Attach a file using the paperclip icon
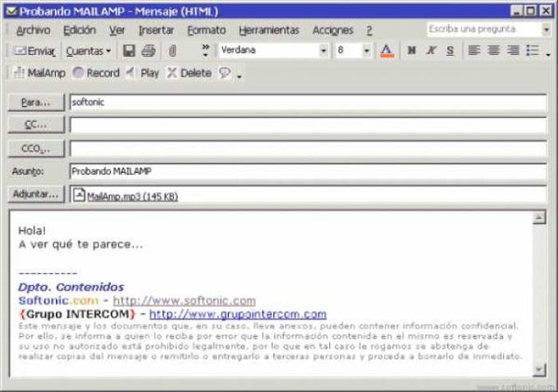This screenshot has width=558, height=392. (x=172, y=51)
